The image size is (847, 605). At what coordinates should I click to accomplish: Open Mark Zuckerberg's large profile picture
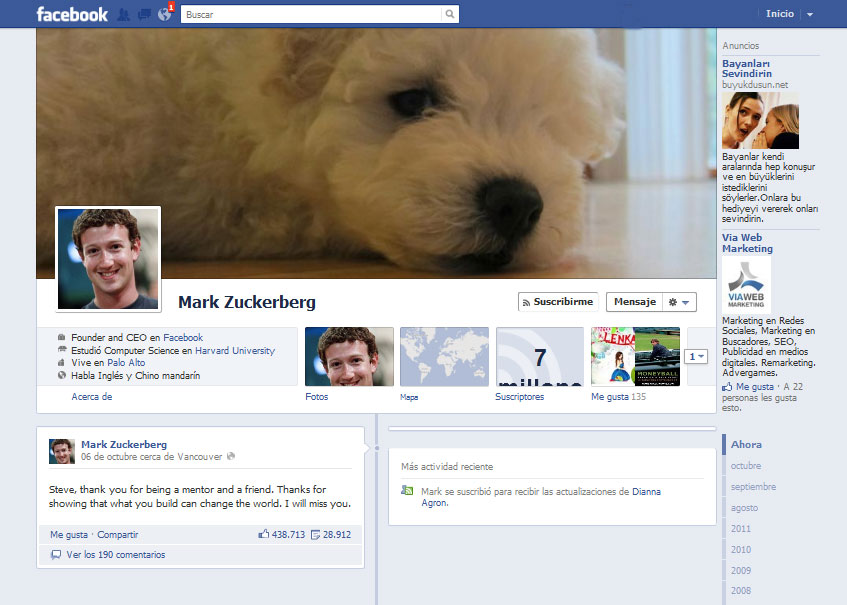point(108,259)
